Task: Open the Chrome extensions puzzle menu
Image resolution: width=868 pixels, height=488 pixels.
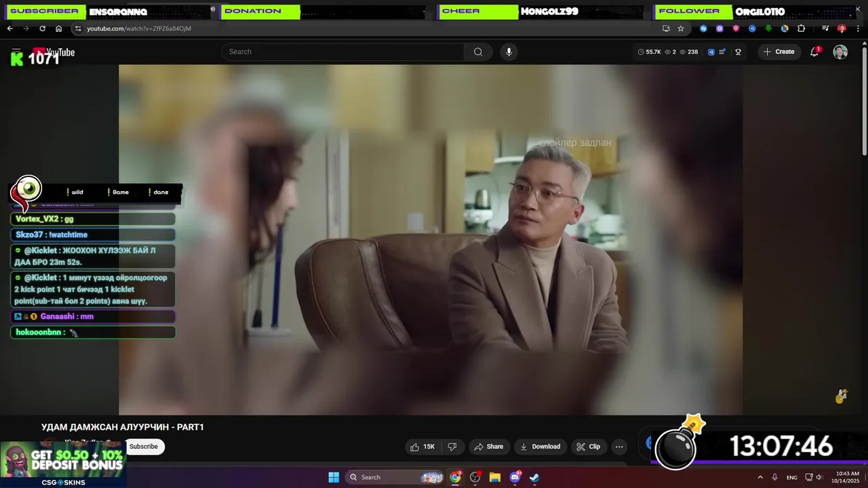Action: click(x=801, y=28)
